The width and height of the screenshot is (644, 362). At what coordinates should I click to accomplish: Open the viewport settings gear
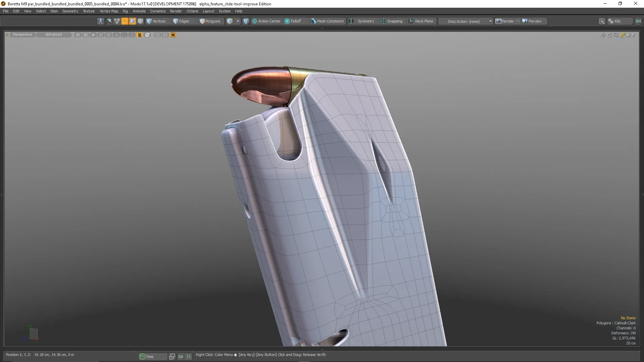[628, 35]
